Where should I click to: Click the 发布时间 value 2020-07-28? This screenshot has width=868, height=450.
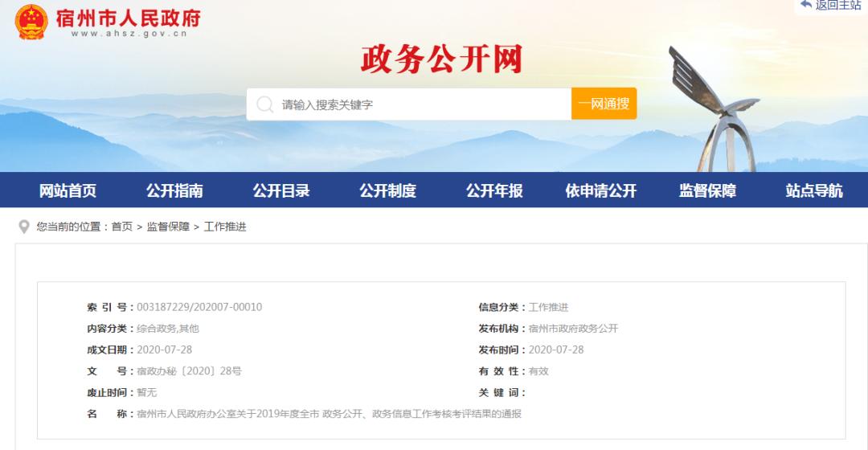point(556,350)
